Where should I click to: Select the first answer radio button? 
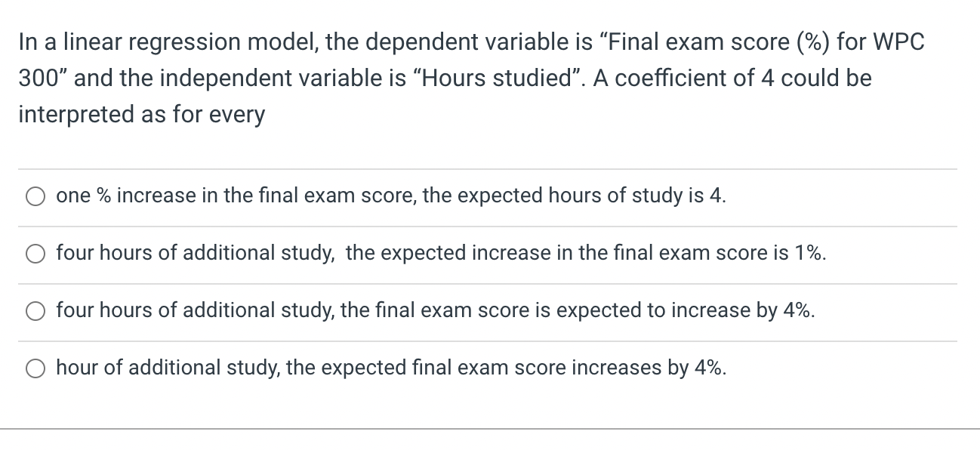coord(35,196)
